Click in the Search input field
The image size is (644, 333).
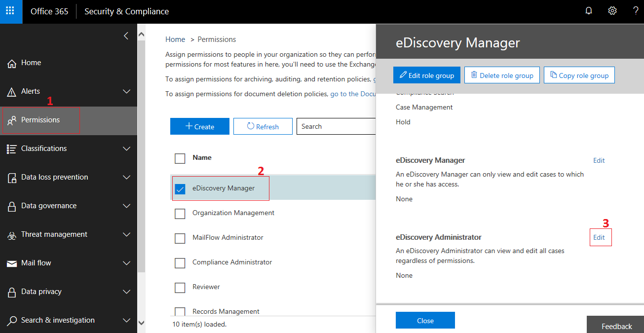(x=337, y=126)
